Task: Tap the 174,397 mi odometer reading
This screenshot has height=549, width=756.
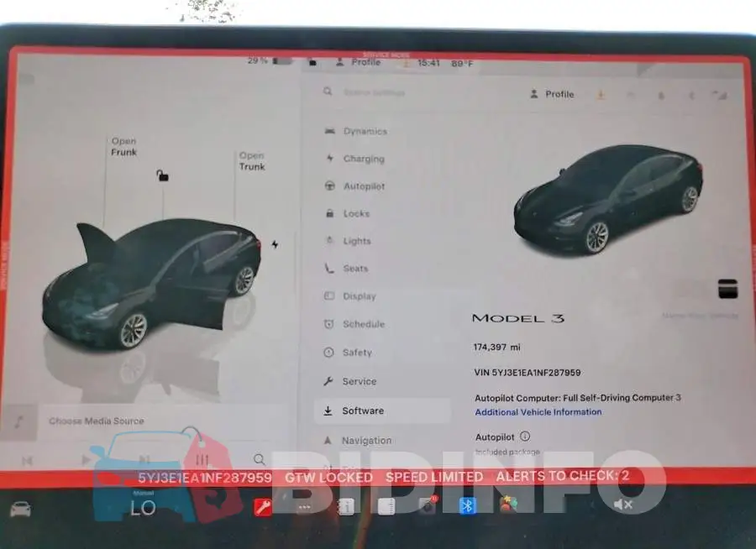Action: tap(497, 347)
